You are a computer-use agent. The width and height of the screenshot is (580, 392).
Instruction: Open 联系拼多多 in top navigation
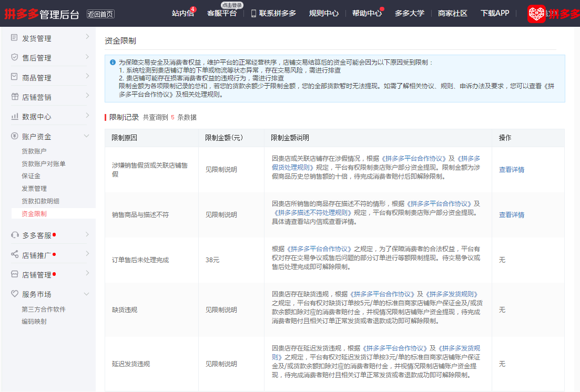click(x=278, y=13)
